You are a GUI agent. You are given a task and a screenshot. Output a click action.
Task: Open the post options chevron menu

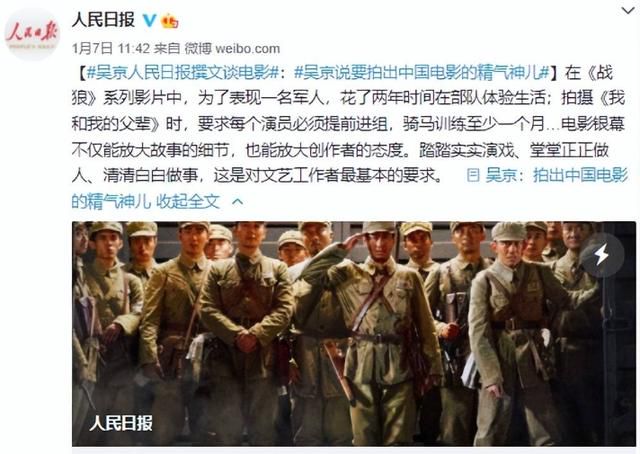[628, 10]
